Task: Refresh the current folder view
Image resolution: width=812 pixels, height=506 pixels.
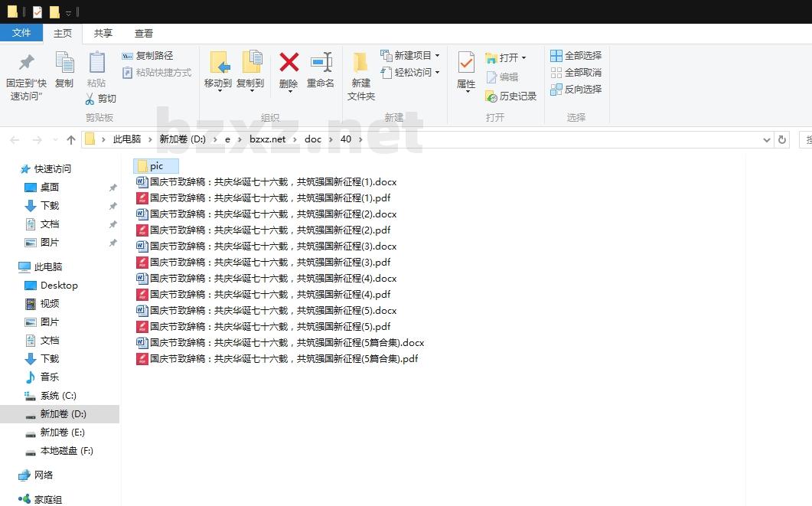Action: click(x=781, y=139)
